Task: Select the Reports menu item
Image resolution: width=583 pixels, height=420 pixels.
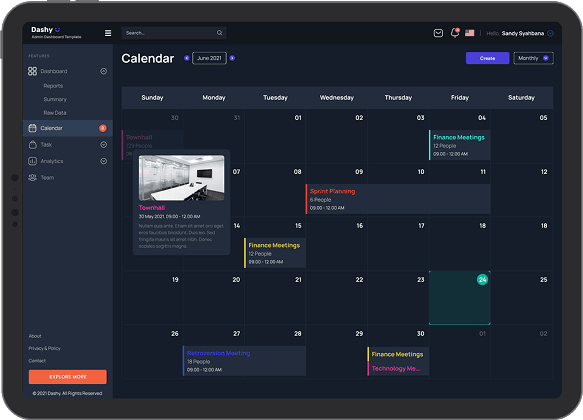Action: coord(53,86)
